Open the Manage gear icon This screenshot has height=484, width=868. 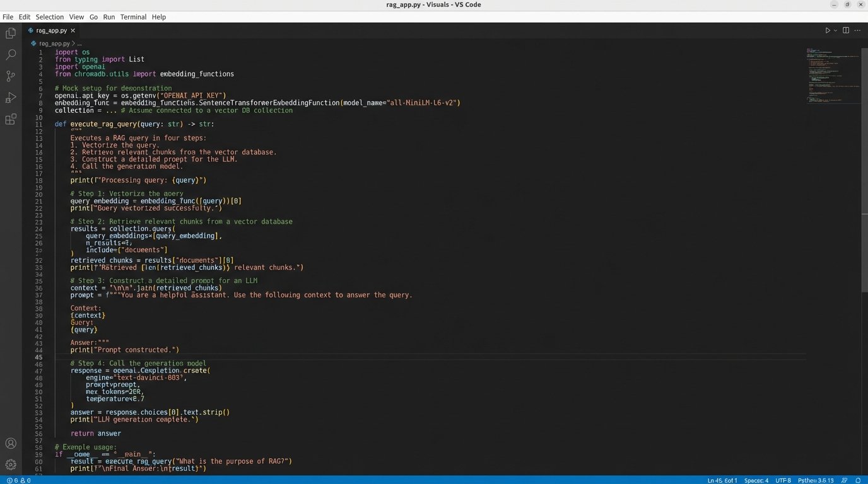pos(11,464)
